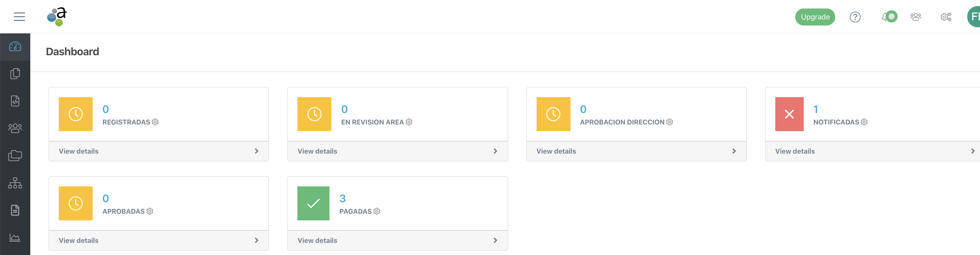Click the app logo in header

[57, 17]
